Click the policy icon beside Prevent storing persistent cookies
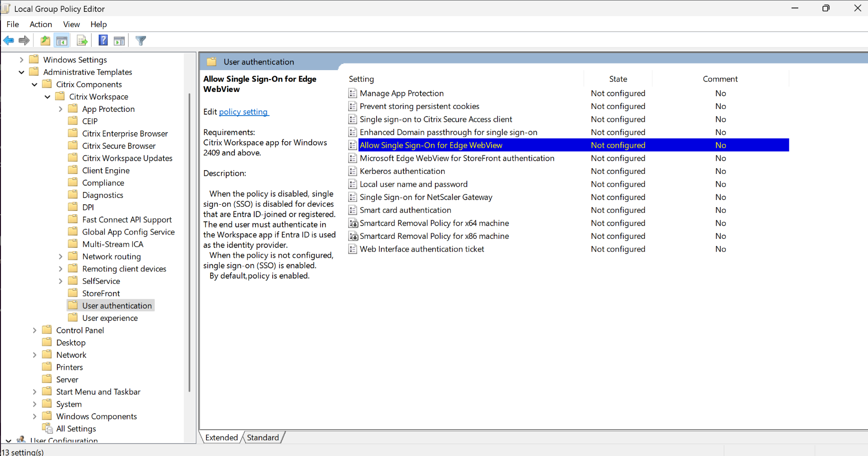The image size is (868, 456). [x=353, y=106]
